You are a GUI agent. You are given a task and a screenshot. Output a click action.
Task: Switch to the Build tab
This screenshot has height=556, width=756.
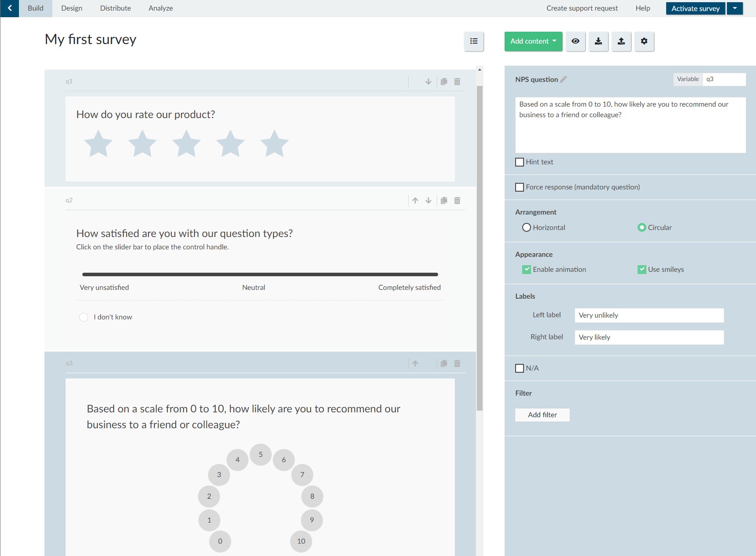[x=36, y=8]
